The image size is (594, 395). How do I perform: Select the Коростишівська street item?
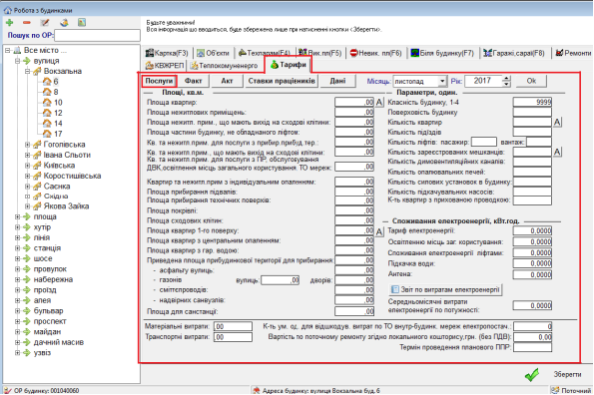coord(72,176)
